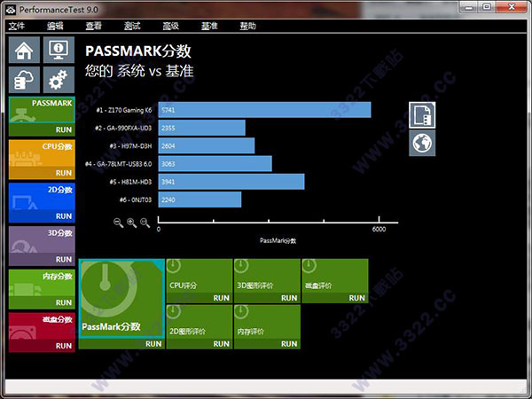
Task: Select the large PassMark分数 tile
Action: tap(121, 299)
